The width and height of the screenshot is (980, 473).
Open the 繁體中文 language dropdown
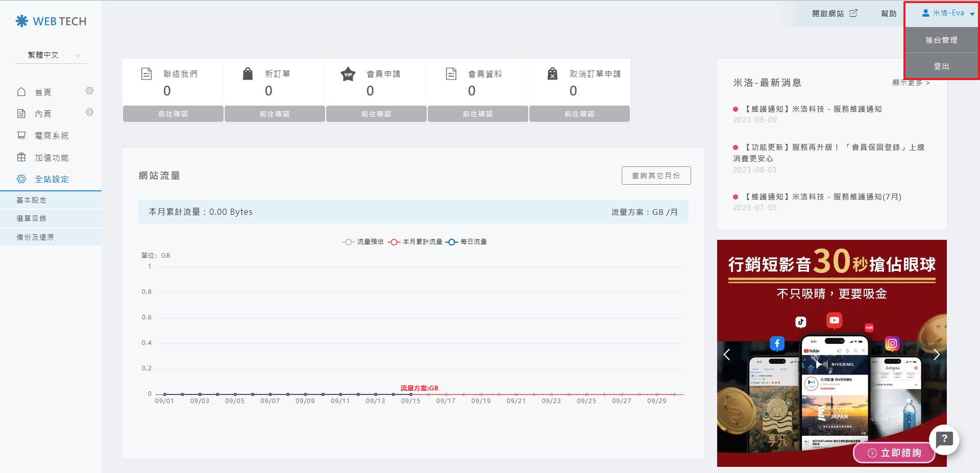(x=51, y=55)
